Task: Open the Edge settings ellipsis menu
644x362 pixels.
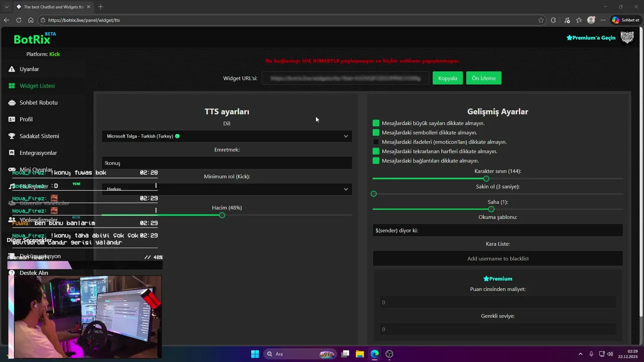Action: pyautogui.click(x=603, y=20)
